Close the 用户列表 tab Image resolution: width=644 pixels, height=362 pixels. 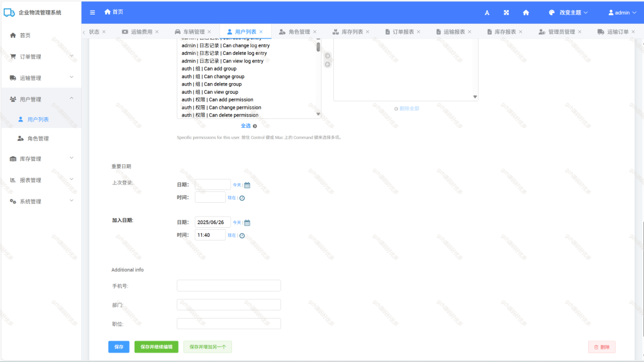(x=261, y=31)
